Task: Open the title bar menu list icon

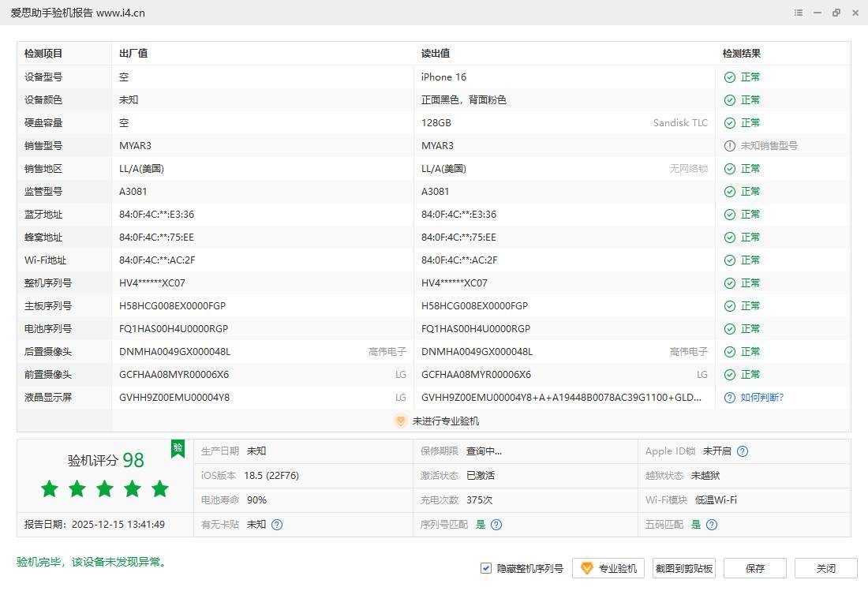Action: click(x=799, y=13)
